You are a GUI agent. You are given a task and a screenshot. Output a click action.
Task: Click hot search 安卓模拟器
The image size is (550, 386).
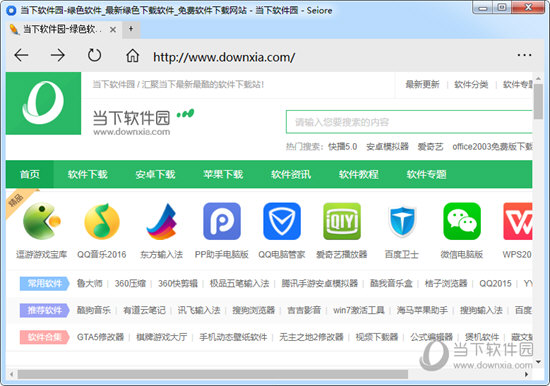click(x=388, y=146)
